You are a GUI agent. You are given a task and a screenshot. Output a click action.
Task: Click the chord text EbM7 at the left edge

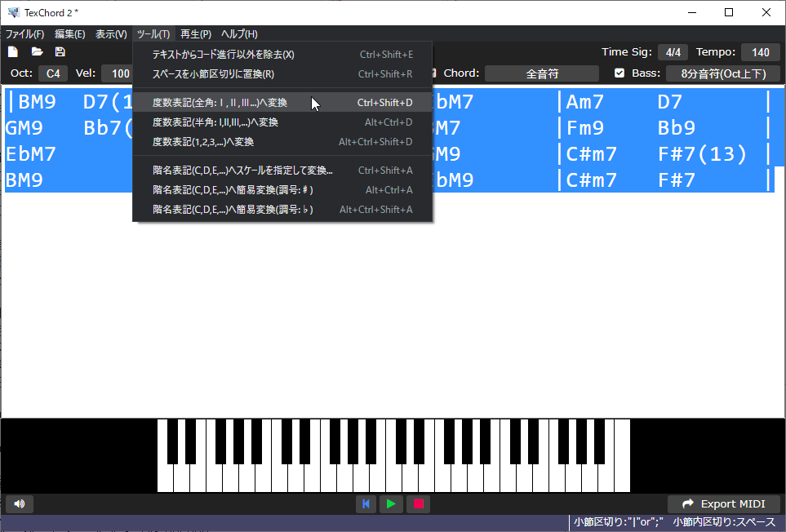(30, 154)
